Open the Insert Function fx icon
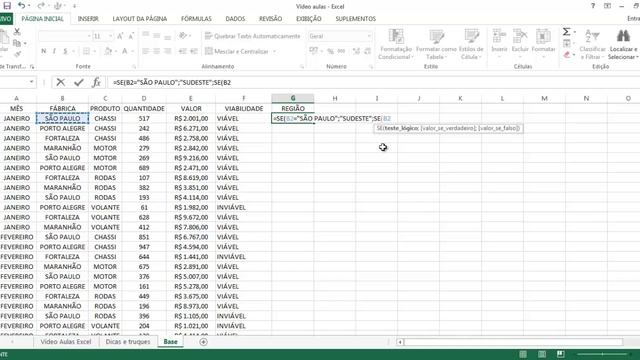Screen dimensions: 640x360 coord(96,82)
